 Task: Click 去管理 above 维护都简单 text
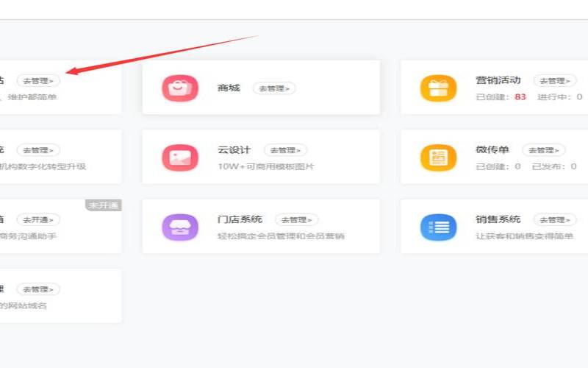pos(38,81)
